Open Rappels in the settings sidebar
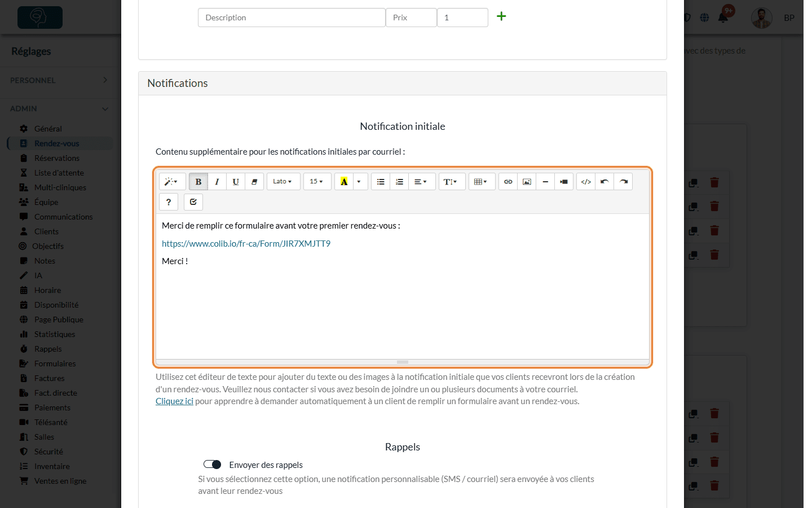 click(48, 349)
